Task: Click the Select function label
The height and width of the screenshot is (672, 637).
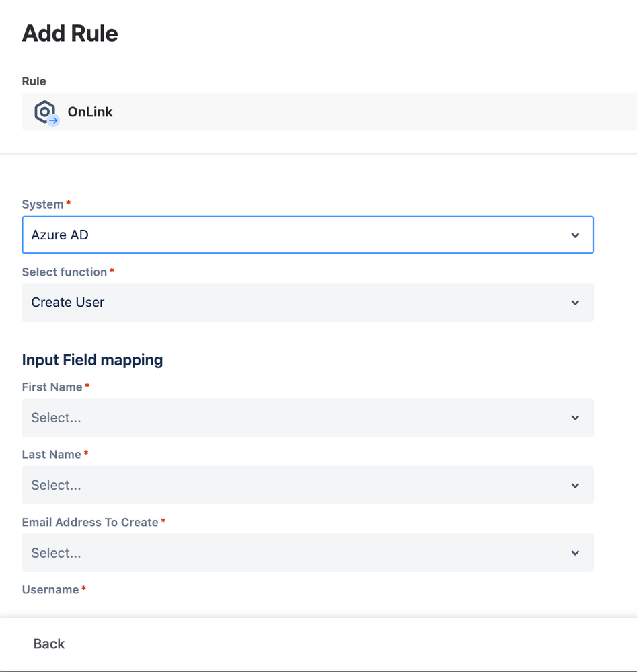Action: [x=64, y=272]
